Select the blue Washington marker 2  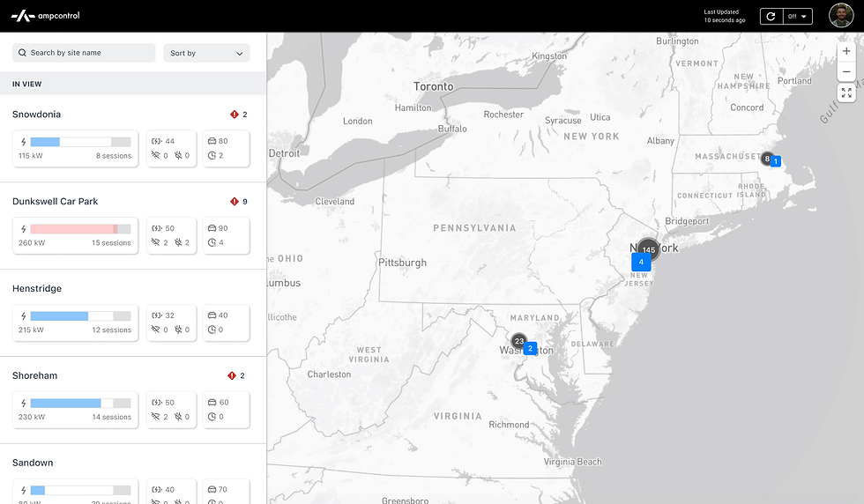click(530, 348)
